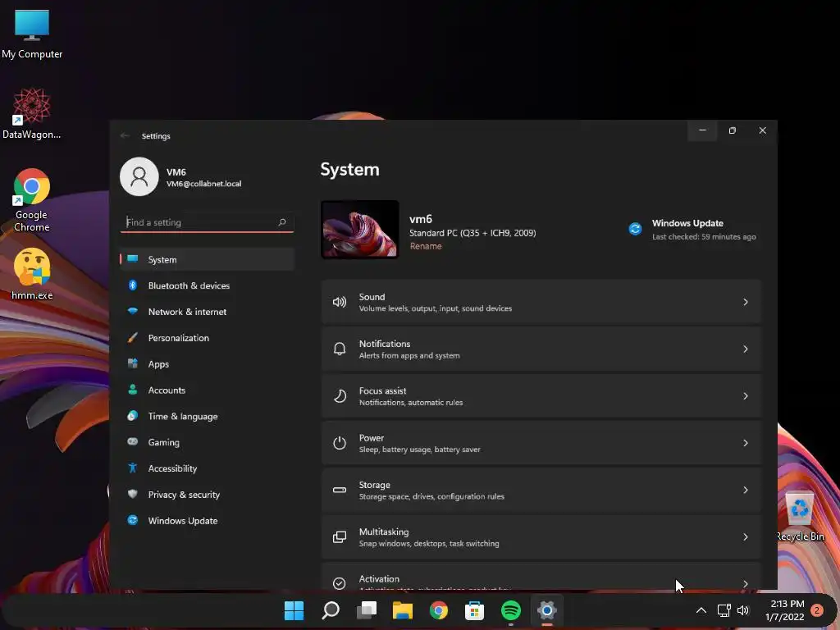Click the Windows Update sync icon near header
Screen dimensions: 840x630
(x=636, y=230)
